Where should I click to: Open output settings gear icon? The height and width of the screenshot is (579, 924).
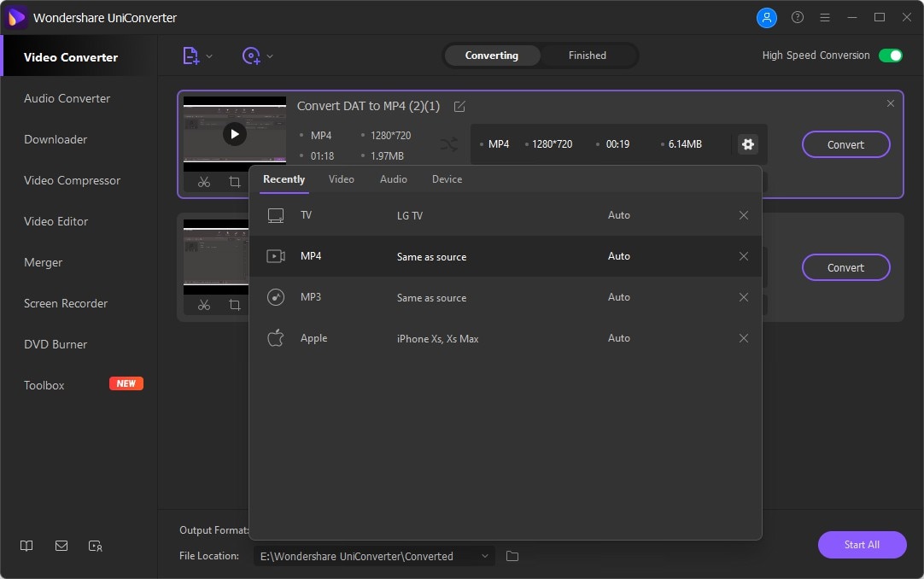748,144
